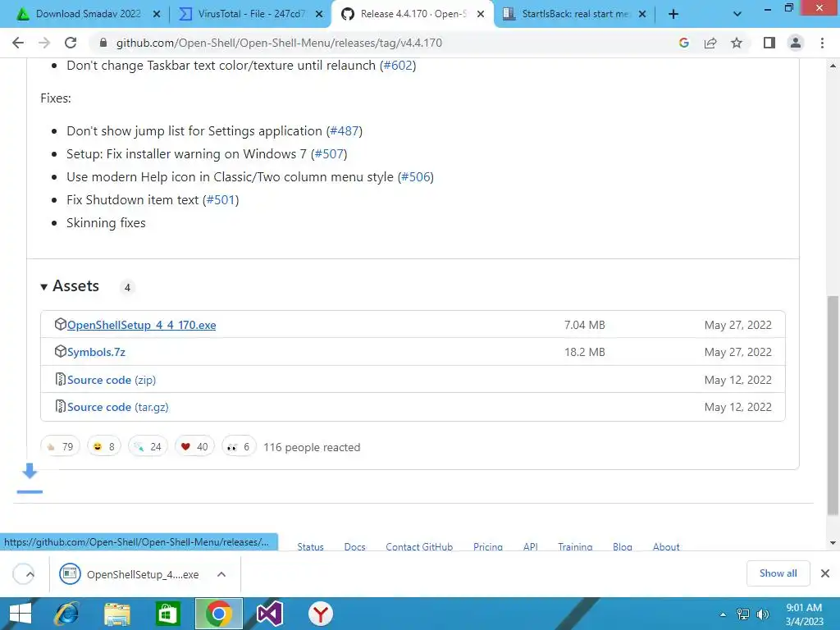The height and width of the screenshot is (630, 840).
Task: Expand the in-progress download item chevron
Action: pyautogui.click(x=30, y=575)
